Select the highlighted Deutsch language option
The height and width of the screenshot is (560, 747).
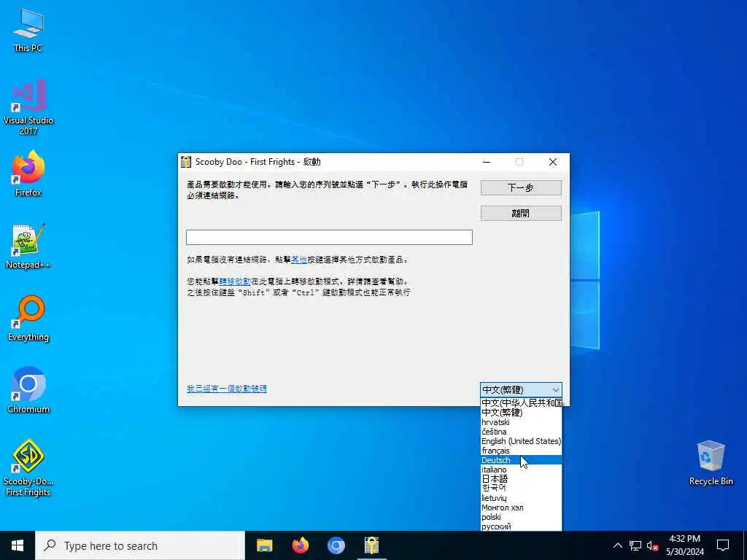click(521, 460)
